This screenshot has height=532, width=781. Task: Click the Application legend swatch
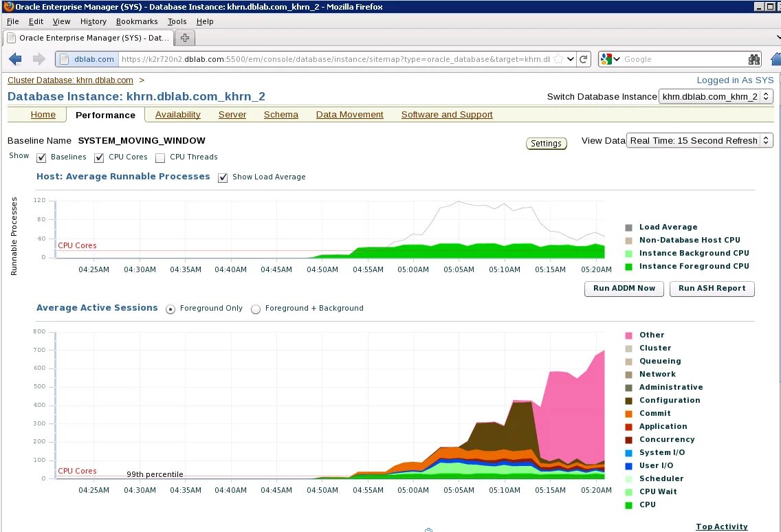point(628,427)
